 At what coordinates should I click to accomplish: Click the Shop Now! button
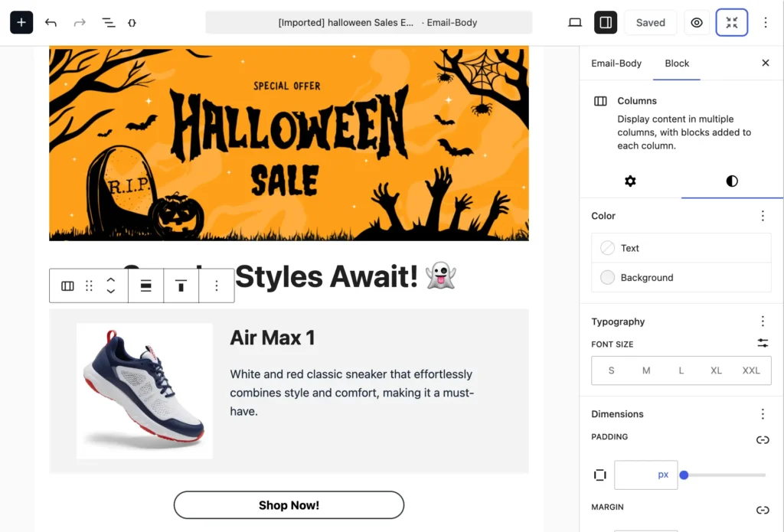click(x=289, y=505)
